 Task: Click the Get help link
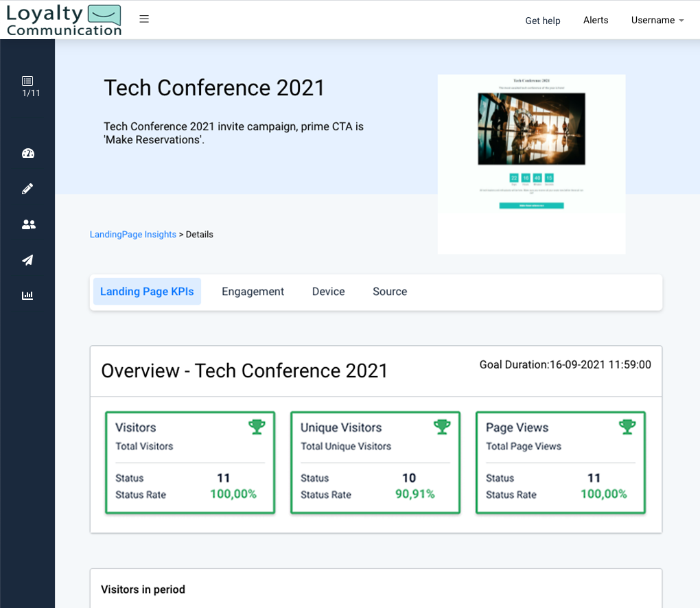[542, 21]
